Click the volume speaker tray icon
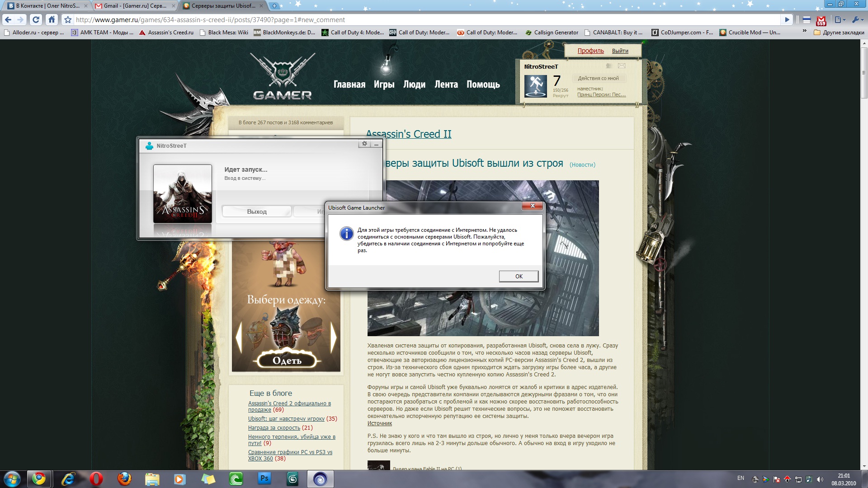Image resolution: width=868 pixels, height=488 pixels. pos(820,479)
